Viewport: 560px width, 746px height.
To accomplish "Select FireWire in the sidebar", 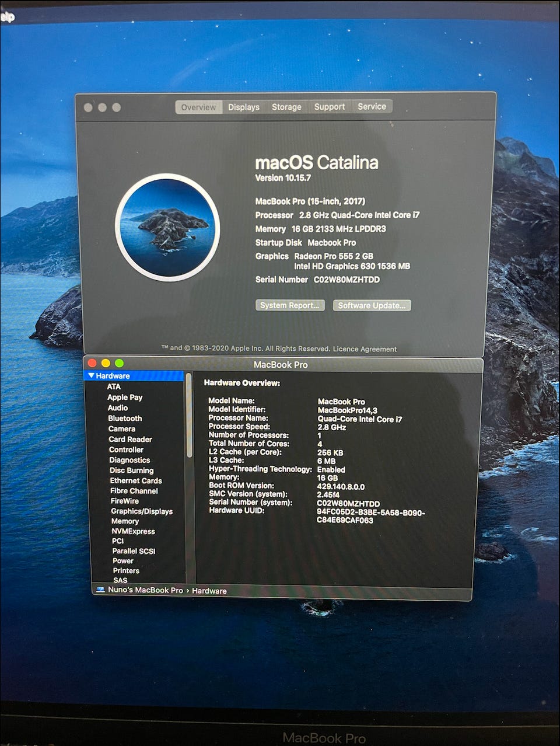I will pyautogui.click(x=125, y=501).
